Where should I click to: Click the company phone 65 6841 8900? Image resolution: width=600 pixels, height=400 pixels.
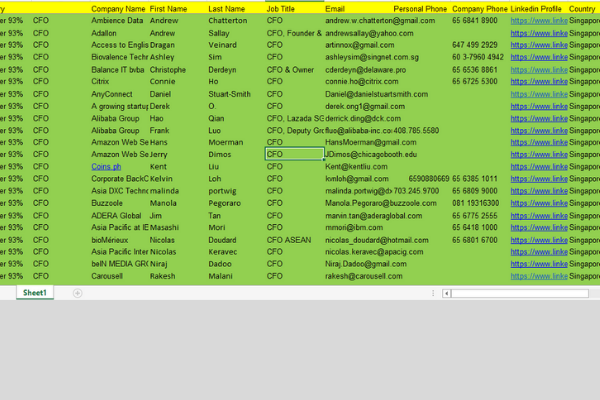click(474, 20)
